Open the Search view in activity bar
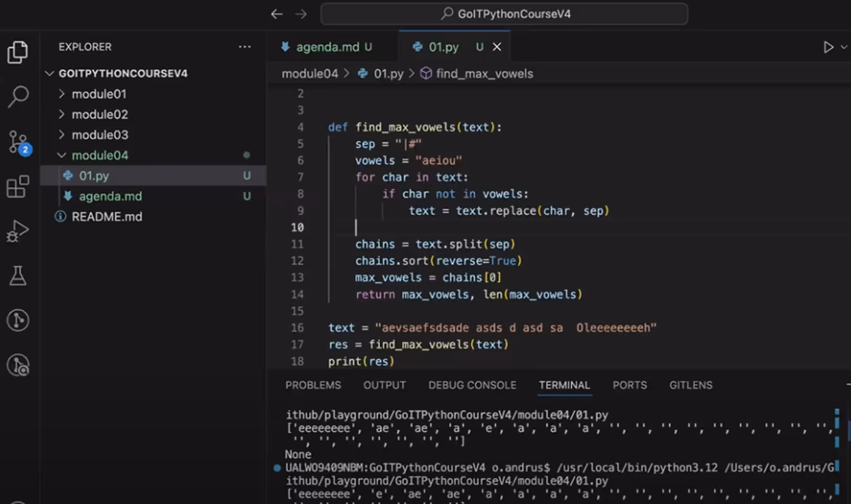Screen dimensions: 851x504 point(18,96)
